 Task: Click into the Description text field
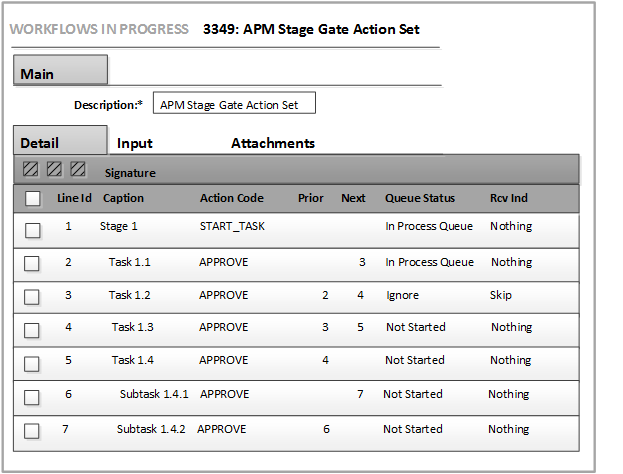click(234, 104)
